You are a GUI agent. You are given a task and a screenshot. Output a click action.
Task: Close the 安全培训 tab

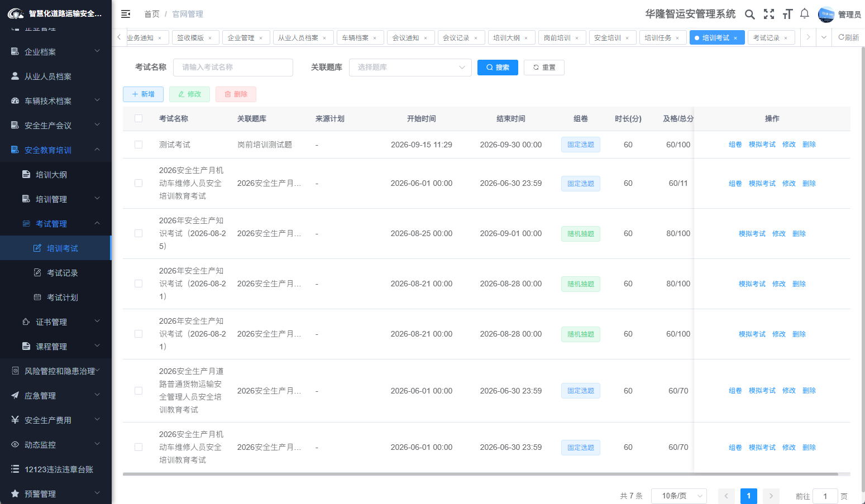(x=627, y=38)
